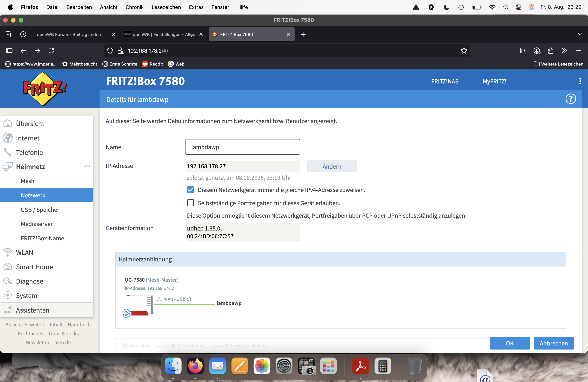
Task: Open the FRITZ!Box three-dot menu
Action: [580, 81]
